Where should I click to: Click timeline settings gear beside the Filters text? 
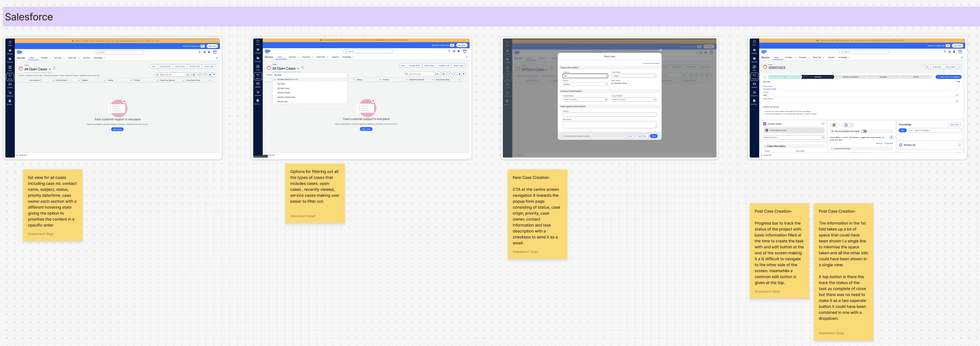pyautogui.click(x=891, y=137)
